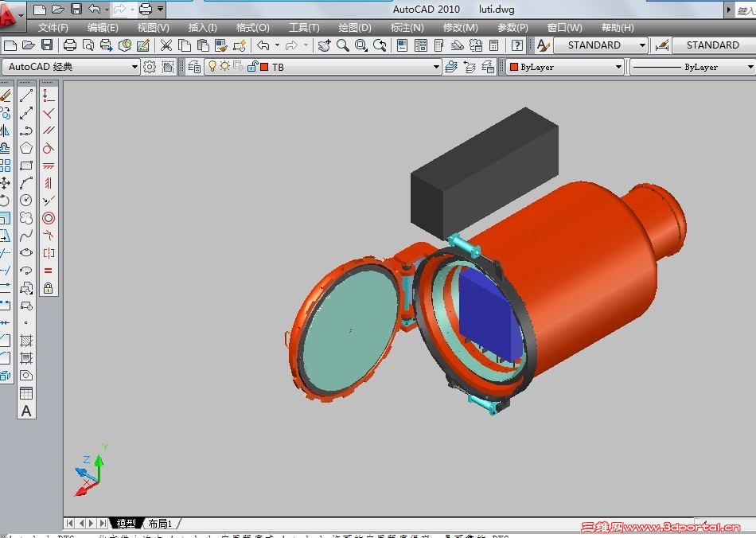Switch to the 布局1 tab
The width and height of the screenshot is (756, 538).
160,524
